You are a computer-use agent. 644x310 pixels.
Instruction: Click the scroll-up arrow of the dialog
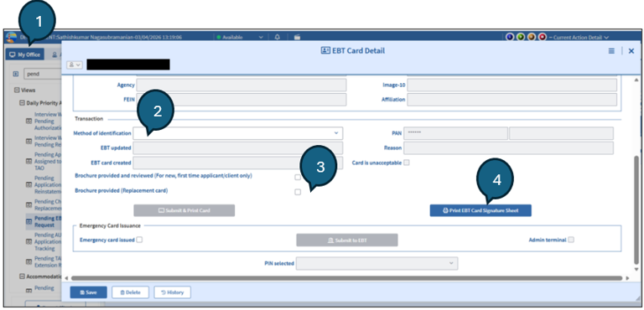point(636,80)
